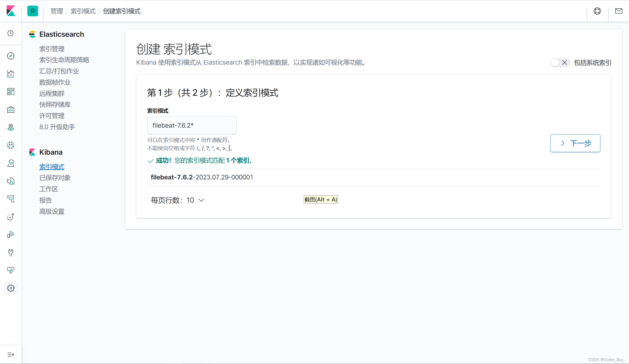
Task: Open the help icon in top bar
Action: (x=597, y=11)
